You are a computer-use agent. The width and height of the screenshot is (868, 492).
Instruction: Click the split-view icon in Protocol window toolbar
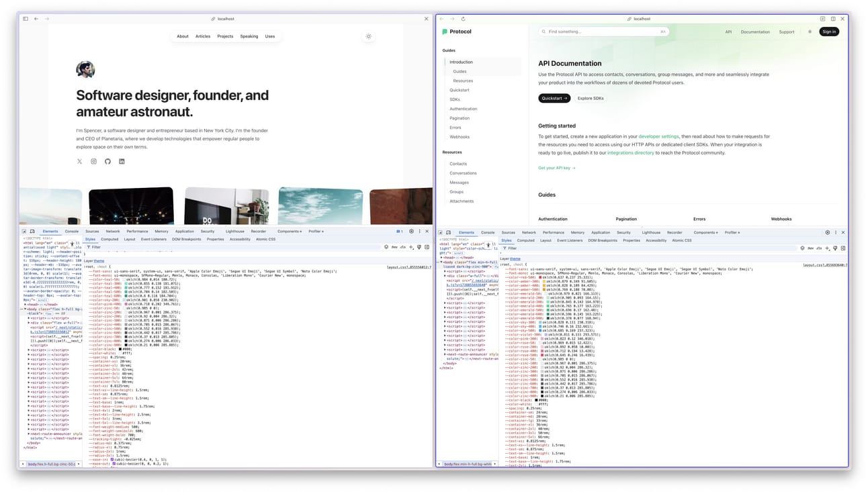pos(833,19)
